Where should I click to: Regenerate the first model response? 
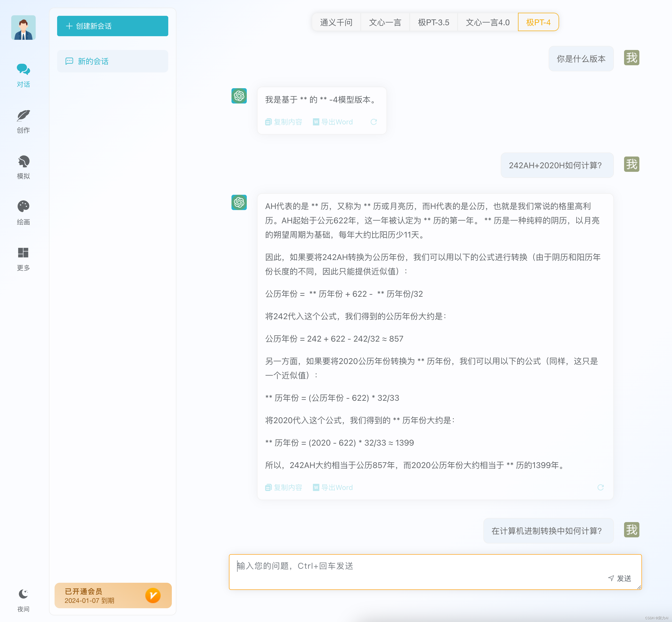[374, 122]
